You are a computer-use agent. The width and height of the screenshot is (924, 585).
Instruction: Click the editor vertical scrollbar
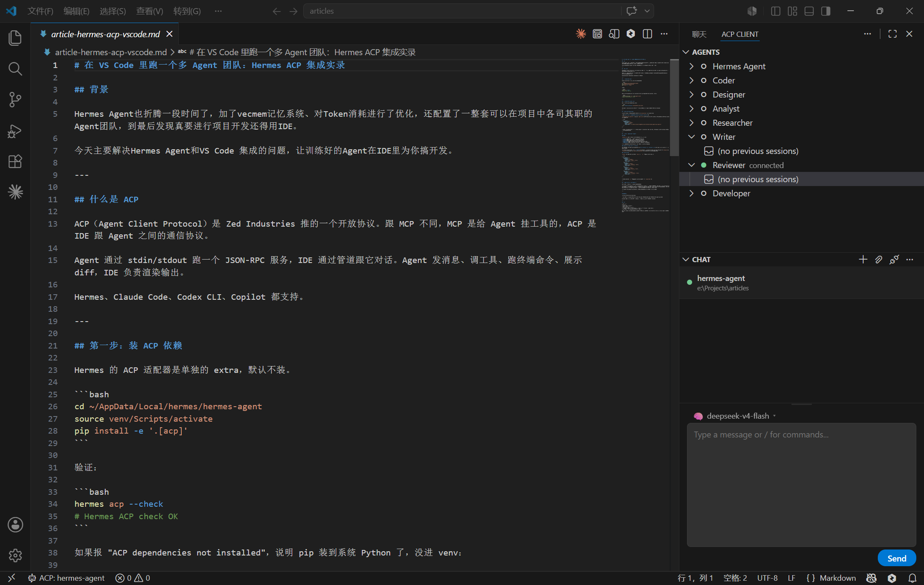[675, 108]
